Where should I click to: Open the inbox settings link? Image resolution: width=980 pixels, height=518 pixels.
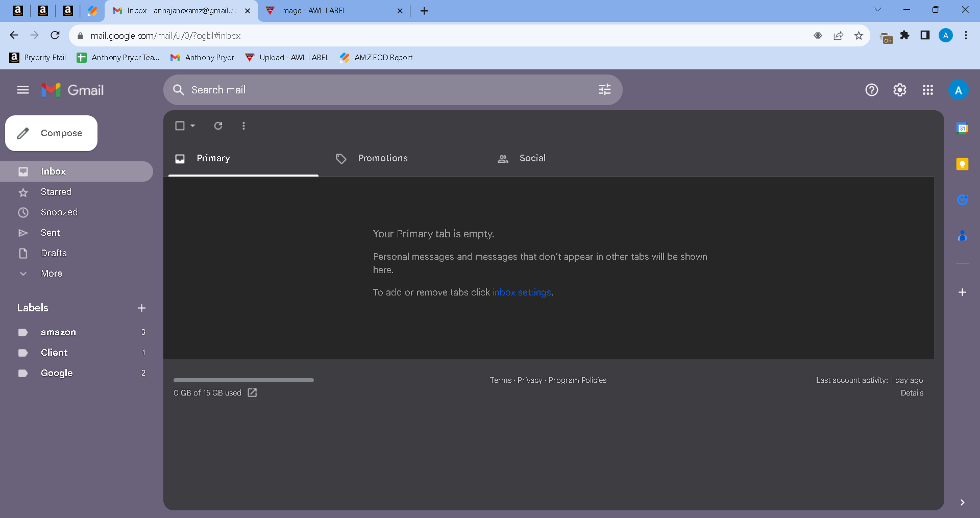[521, 292]
